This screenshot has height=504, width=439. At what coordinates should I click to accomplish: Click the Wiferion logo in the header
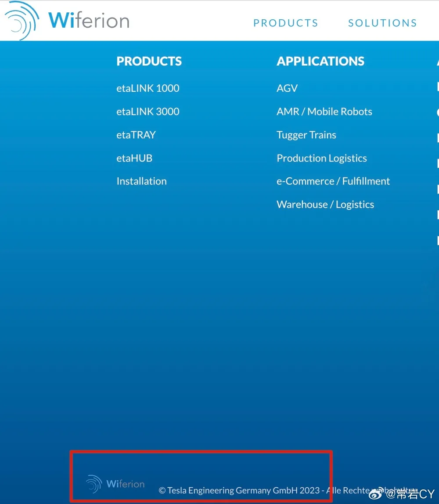tap(67, 21)
